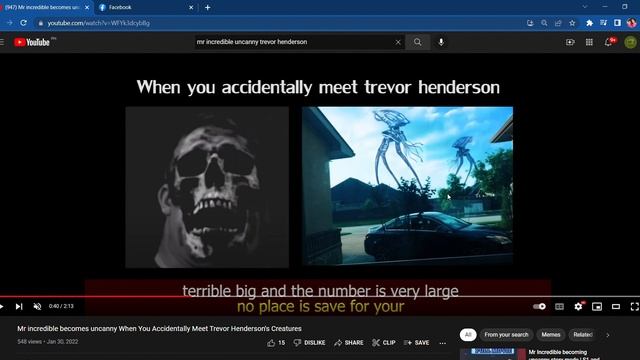The height and width of the screenshot is (360, 640).
Task: Open the browser extensions puzzle icon
Action: 589,23
